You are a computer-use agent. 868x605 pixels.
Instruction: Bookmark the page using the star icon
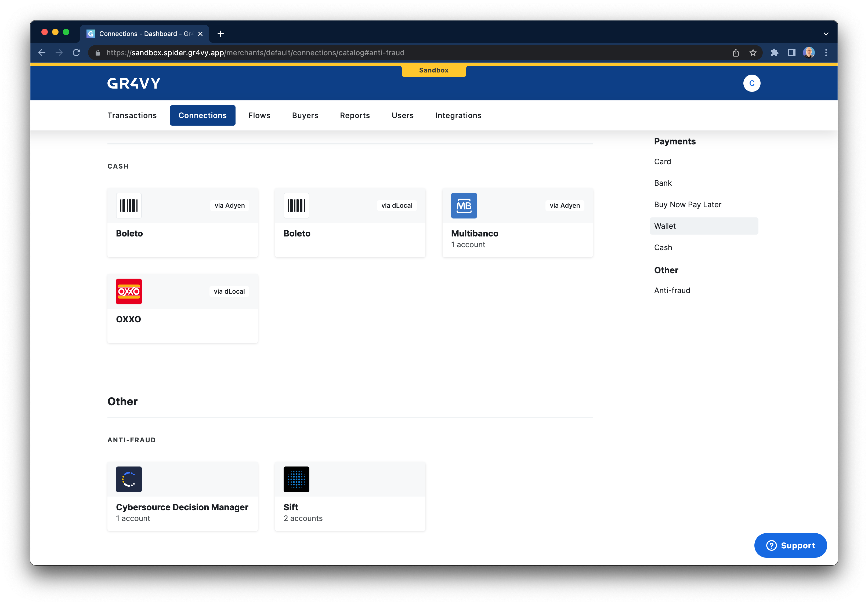(x=753, y=53)
